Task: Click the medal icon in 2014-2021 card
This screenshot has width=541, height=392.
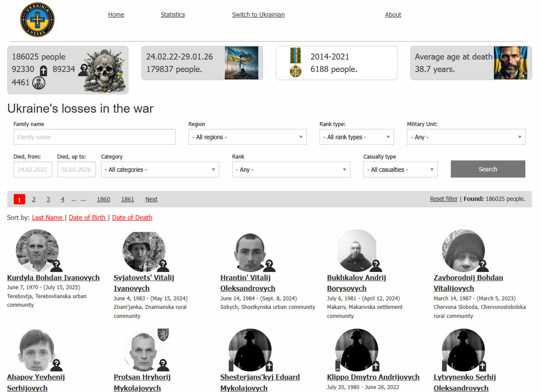Action: [296, 63]
